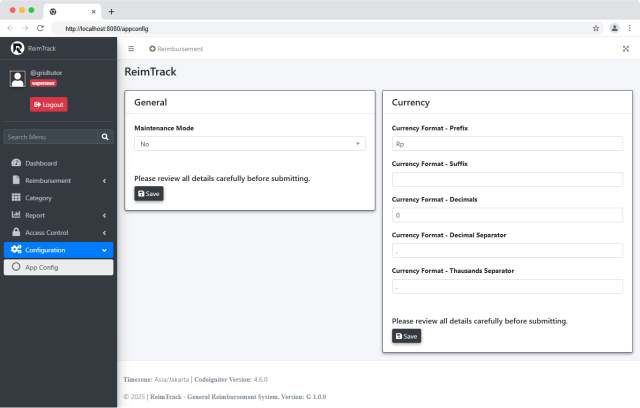Open the Maintenance Mode dropdown
The image size is (640, 408).
[x=250, y=144]
